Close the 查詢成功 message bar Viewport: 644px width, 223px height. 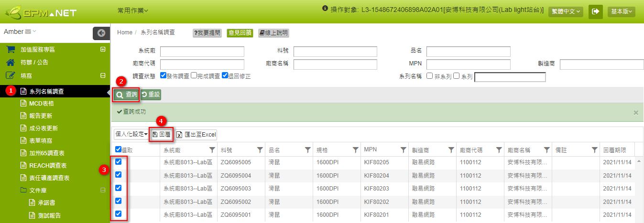(635, 113)
